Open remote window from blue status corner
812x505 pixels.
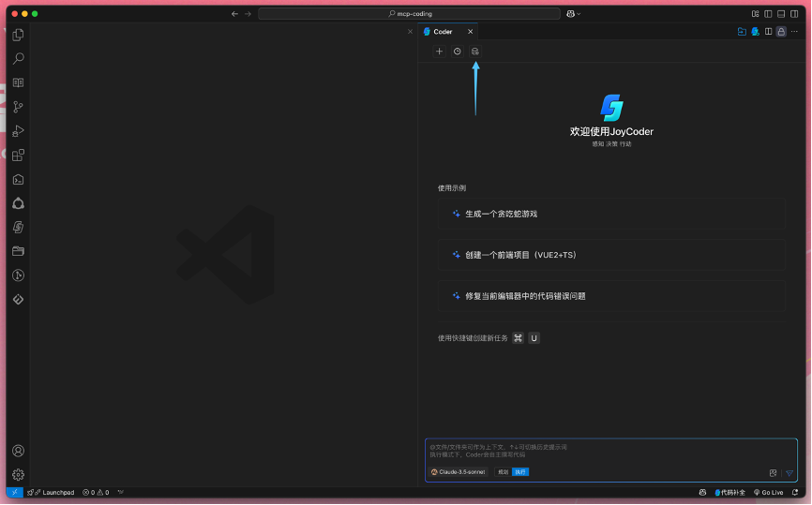[x=14, y=493]
